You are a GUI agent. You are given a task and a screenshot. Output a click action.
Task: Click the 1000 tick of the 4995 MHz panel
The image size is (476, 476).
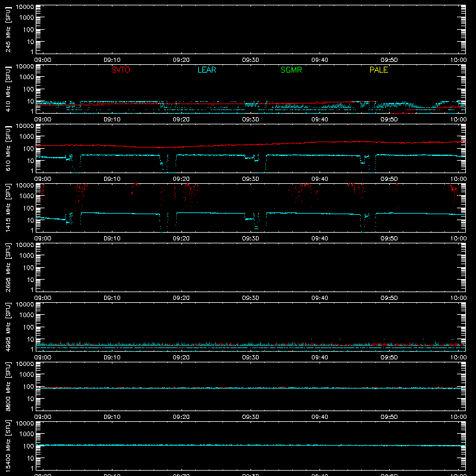(27, 315)
